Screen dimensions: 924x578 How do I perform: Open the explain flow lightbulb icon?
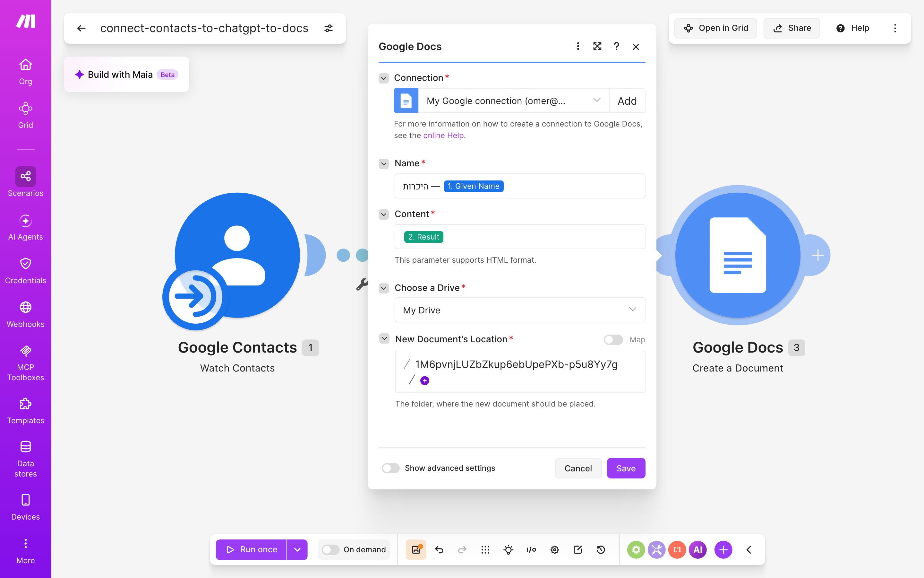pos(508,550)
